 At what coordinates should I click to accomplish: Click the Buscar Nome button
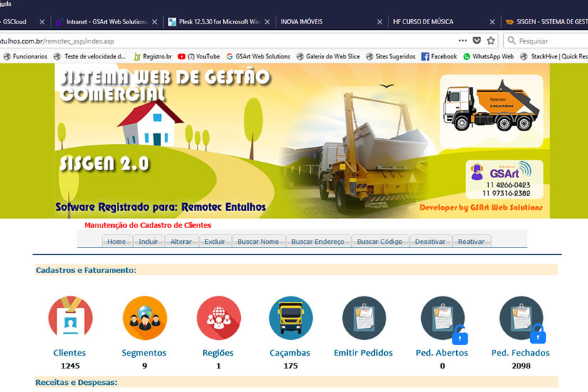click(259, 242)
